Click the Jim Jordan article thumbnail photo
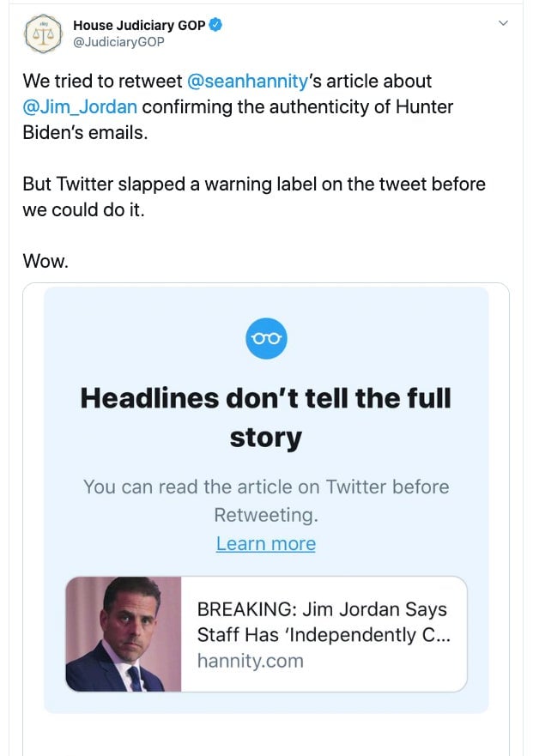The height and width of the screenshot is (756, 533). (124, 632)
